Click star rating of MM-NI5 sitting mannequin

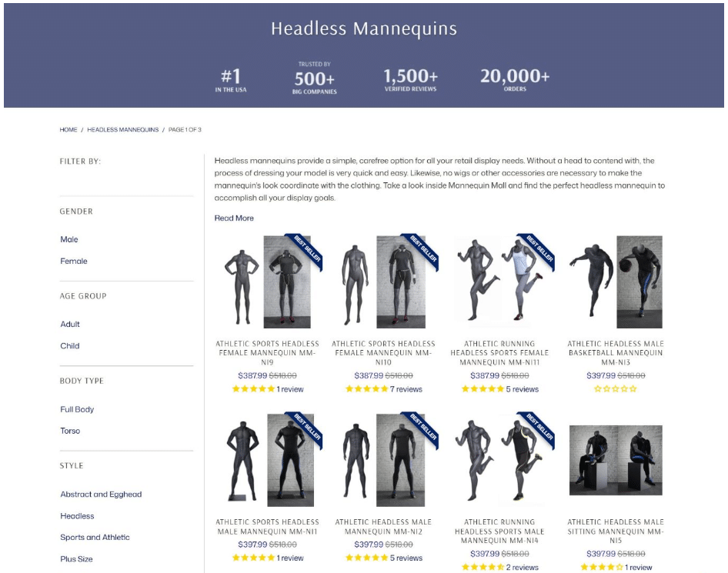point(602,567)
